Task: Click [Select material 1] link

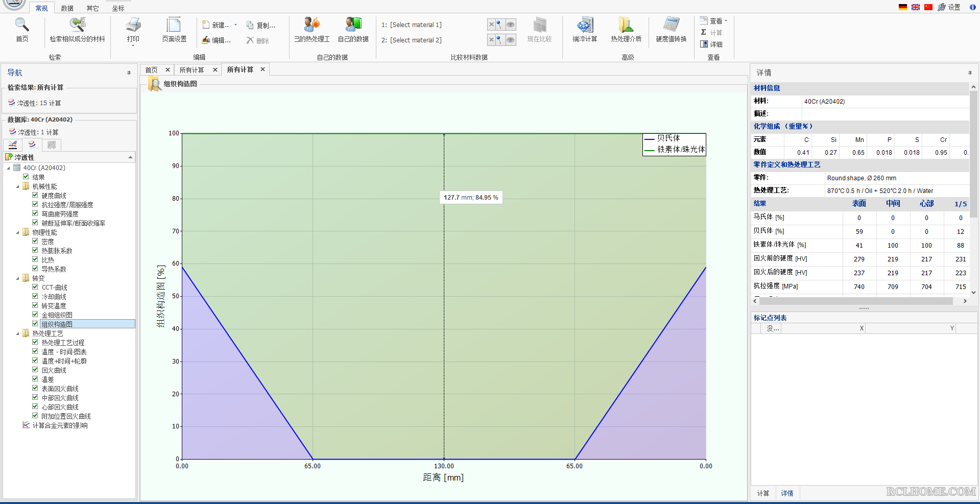Action: tap(416, 25)
